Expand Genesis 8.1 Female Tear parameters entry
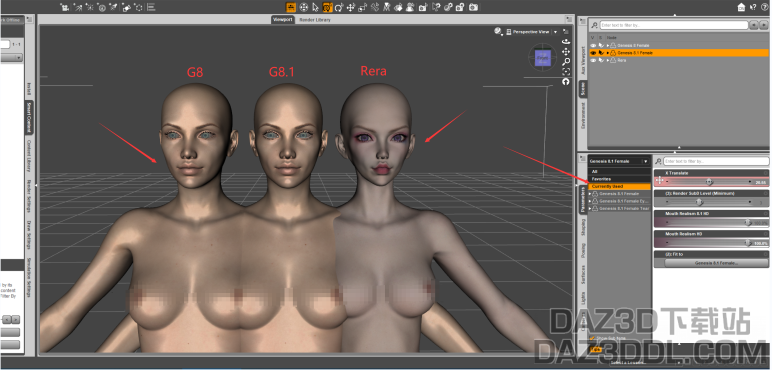772x370 pixels. [590, 208]
